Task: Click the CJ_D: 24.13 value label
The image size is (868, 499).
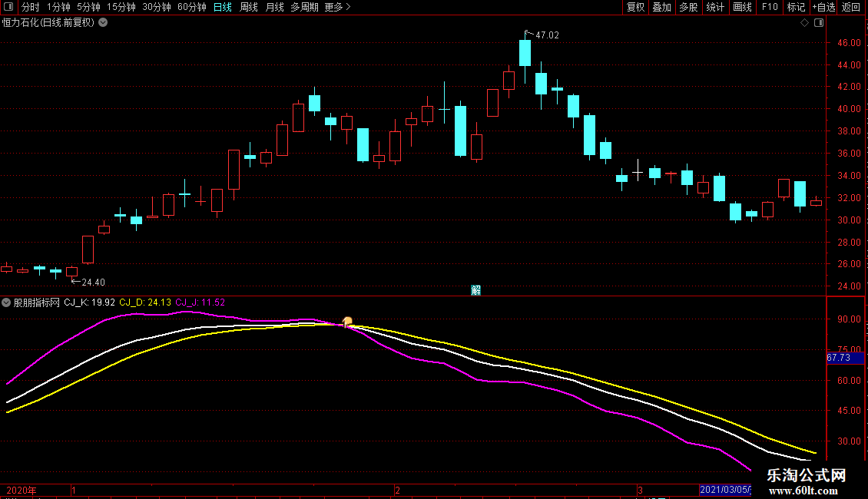Action: [145, 302]
